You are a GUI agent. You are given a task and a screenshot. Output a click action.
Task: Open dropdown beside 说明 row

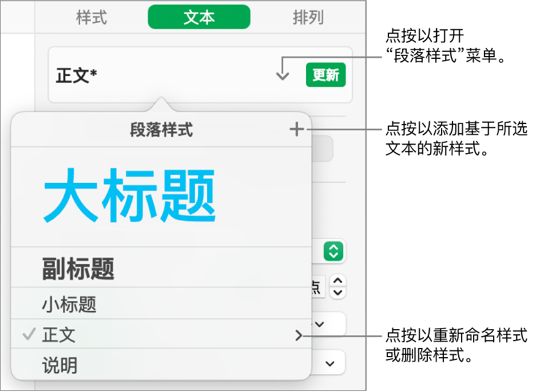pos(328,363)
